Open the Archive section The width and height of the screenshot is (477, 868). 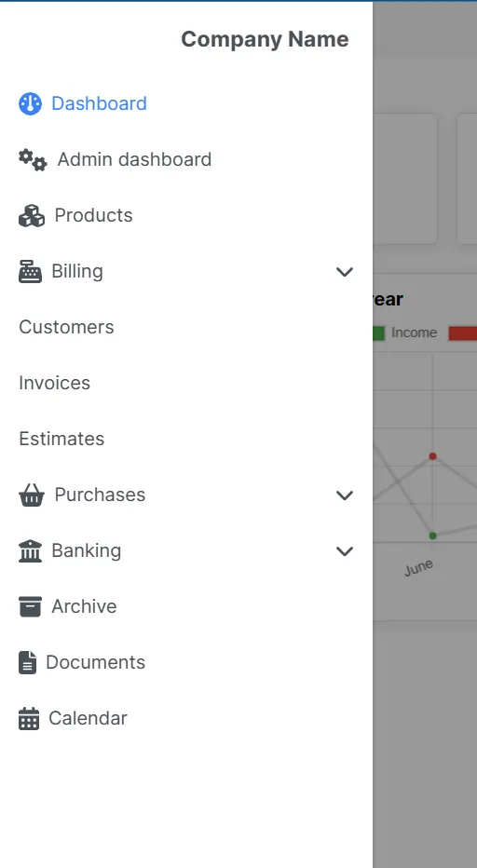coord(84,606)
